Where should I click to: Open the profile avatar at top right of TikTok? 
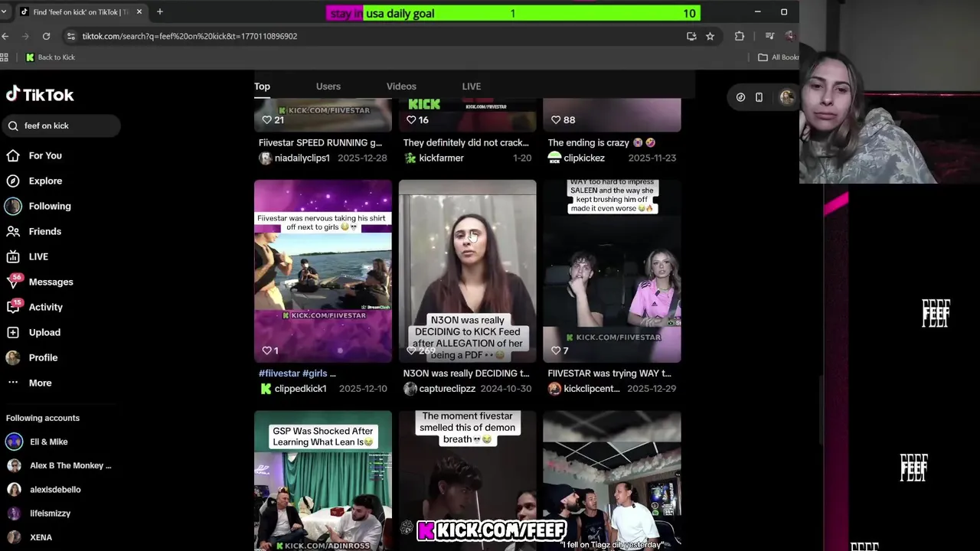[786, 97]
